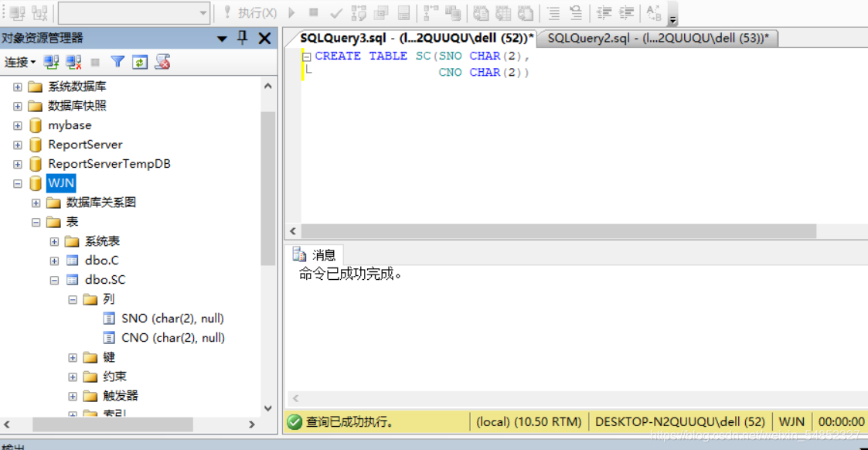This screenshot has height=450, width=868.
Task: Click the Connect toolbar icon in the top toolbar
Action: pos(17,12)
